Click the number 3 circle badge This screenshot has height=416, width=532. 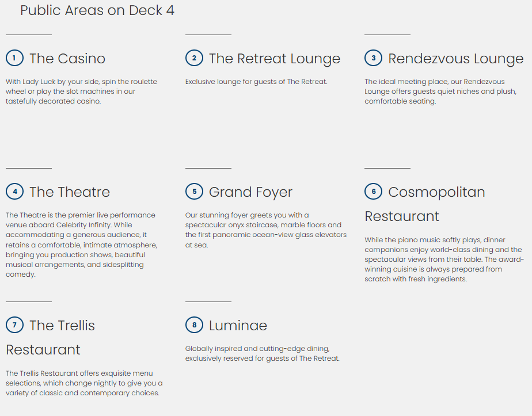click(x=373, y=58)
